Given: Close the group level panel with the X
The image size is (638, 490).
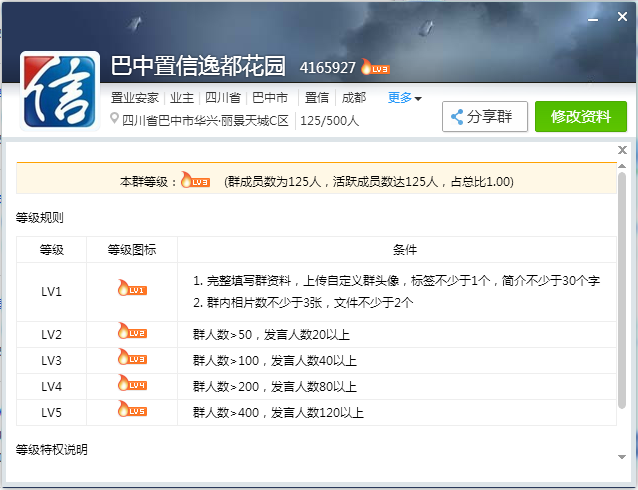Looking at the screenshot, I should 622,150.
